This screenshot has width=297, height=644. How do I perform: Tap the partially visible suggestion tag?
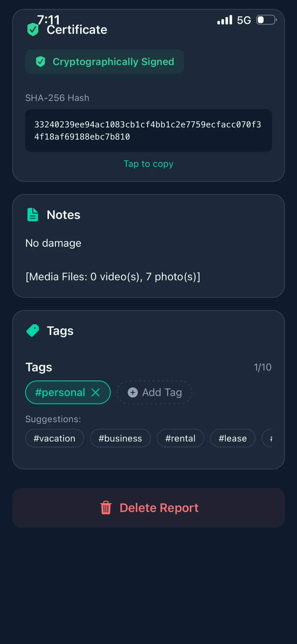pyautogui.click(x=268, y=438)
